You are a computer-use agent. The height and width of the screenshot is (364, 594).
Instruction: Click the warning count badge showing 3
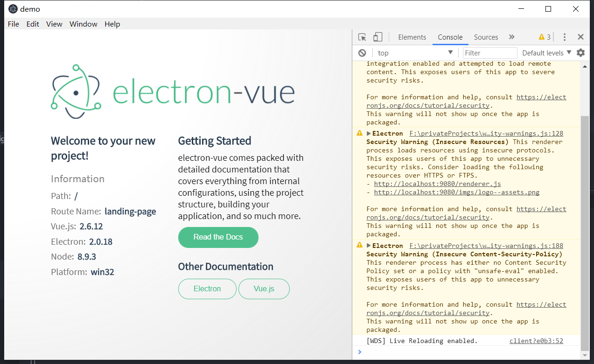click(x=545, y=37)
